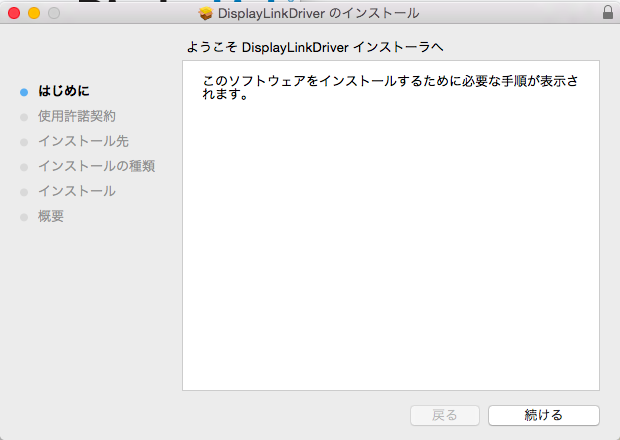Click the gray bullet next to 概要
Viewport: 620px width, 440px height.
coord(24,217)
